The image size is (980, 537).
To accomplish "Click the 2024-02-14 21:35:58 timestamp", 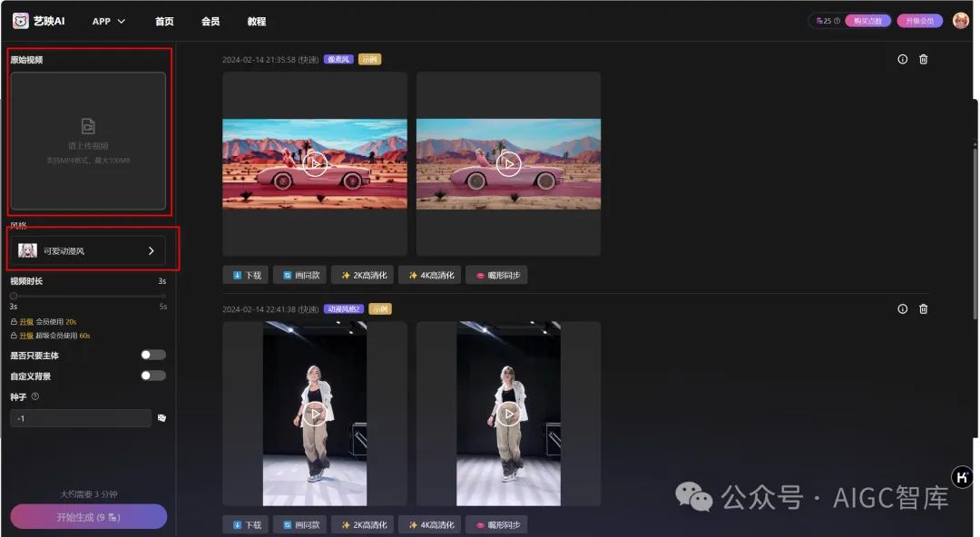I will click(x=270, y=59).
